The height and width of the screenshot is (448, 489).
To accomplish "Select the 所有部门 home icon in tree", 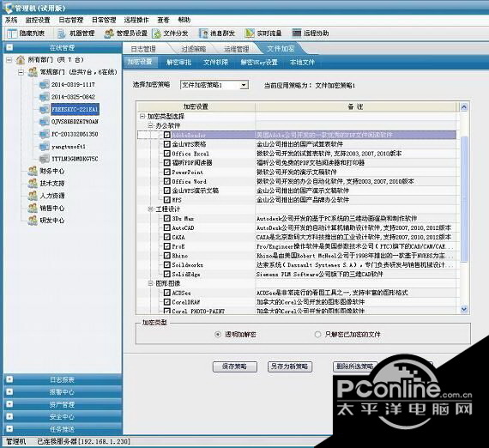I will (x=21, y=59).
